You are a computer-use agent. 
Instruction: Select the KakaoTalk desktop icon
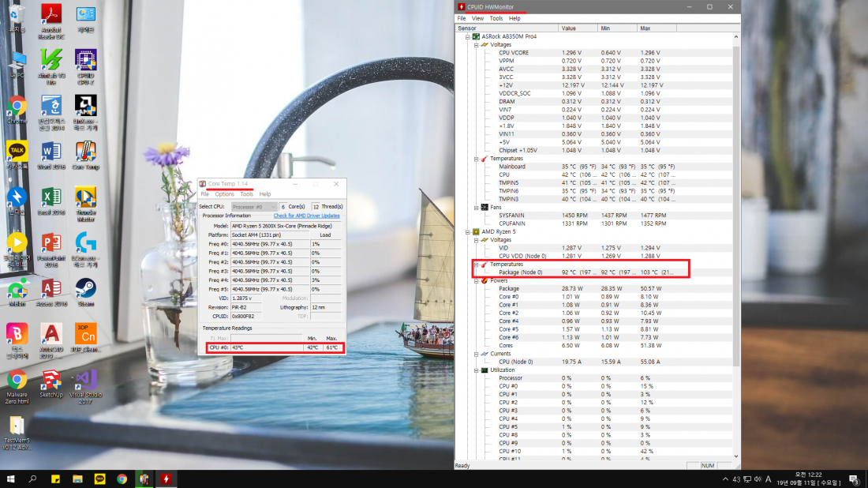[x=17, y=156]
